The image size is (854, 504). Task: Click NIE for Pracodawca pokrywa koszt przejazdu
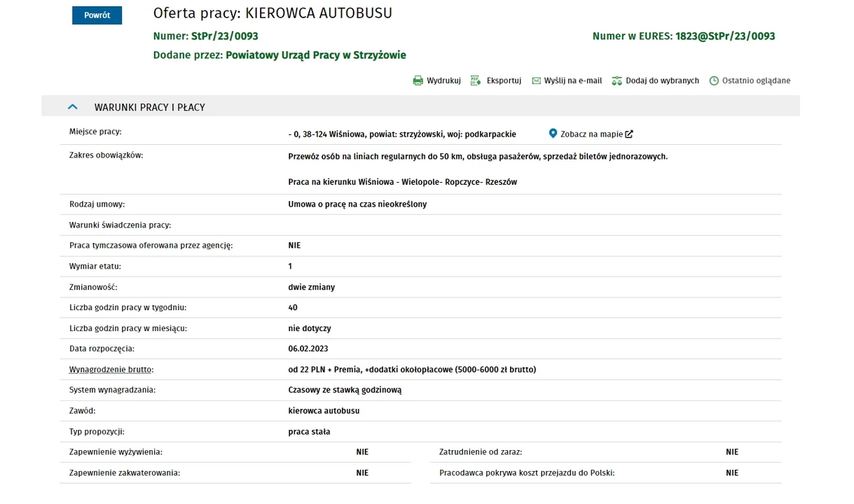(x=732, y=473)
